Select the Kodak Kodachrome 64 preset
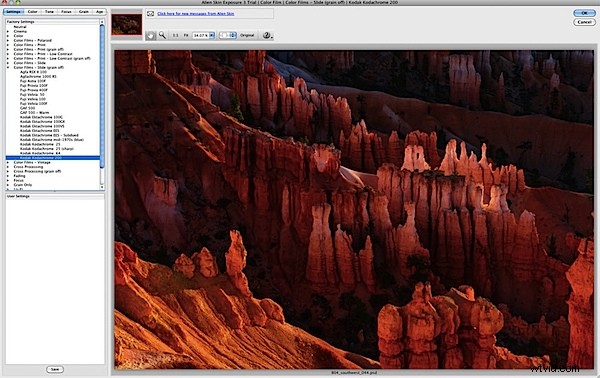This screenshot has width=600, height=378. point(40,153)
